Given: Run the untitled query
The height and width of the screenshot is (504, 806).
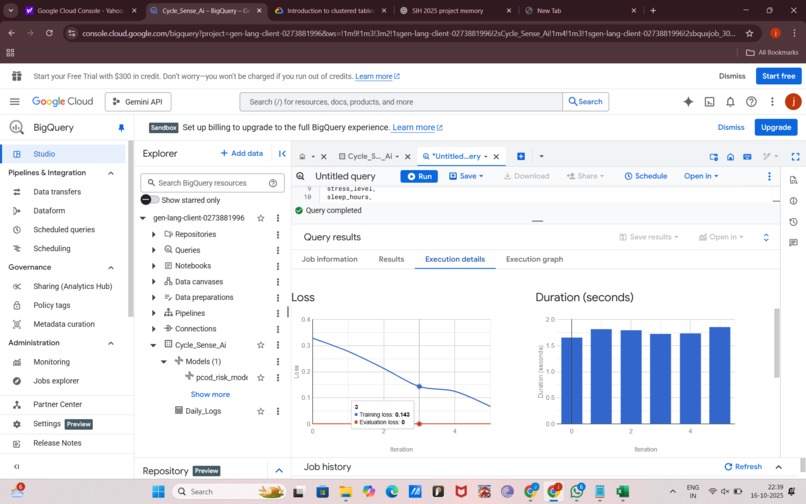Looking at the screenshot, I should click(x=419, y=176).
